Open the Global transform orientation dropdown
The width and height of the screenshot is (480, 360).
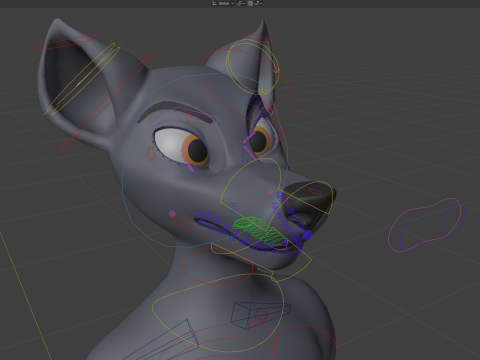click(223, 3)
